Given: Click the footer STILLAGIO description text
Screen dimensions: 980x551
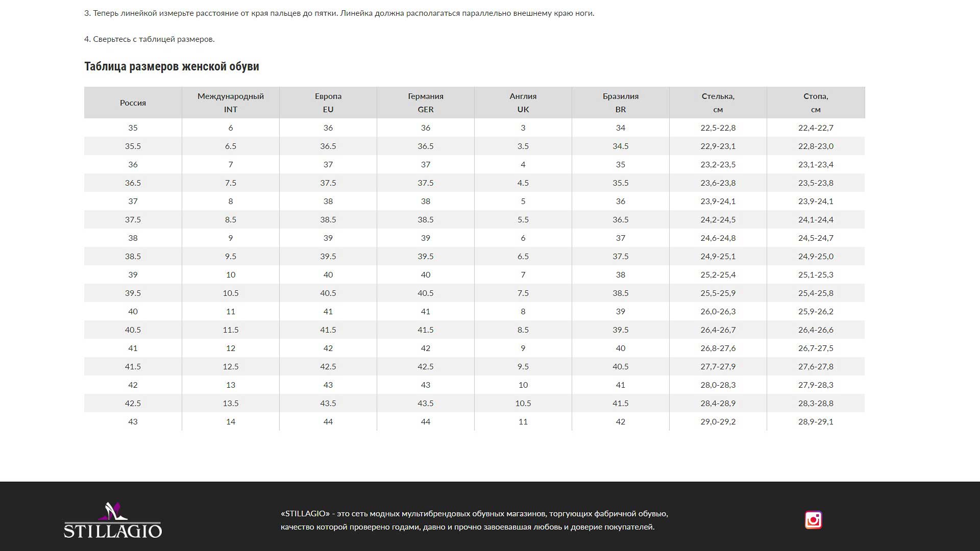Looking at the screenshot, I should click(474, 520).
